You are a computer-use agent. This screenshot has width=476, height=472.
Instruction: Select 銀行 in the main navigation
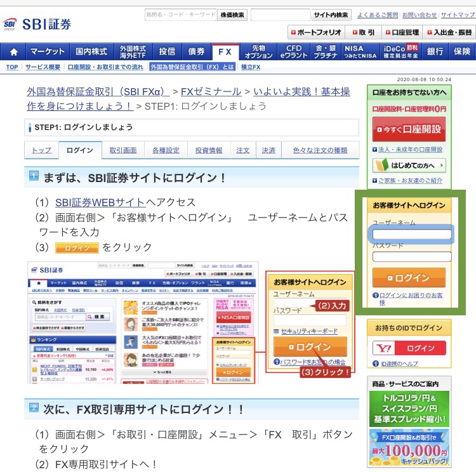click(435, 52)
